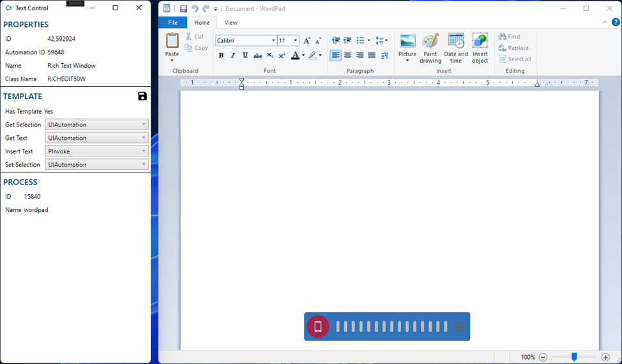Insert a picture from the ribbon

pos(407,42)
